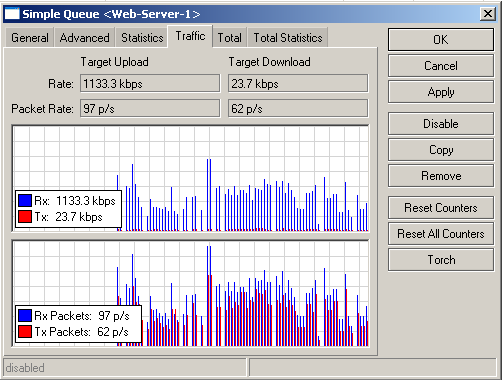Remove the queue entry
The height and width of the screenshot is (380, 502).
pyautogui.click(x=441, y=176)
